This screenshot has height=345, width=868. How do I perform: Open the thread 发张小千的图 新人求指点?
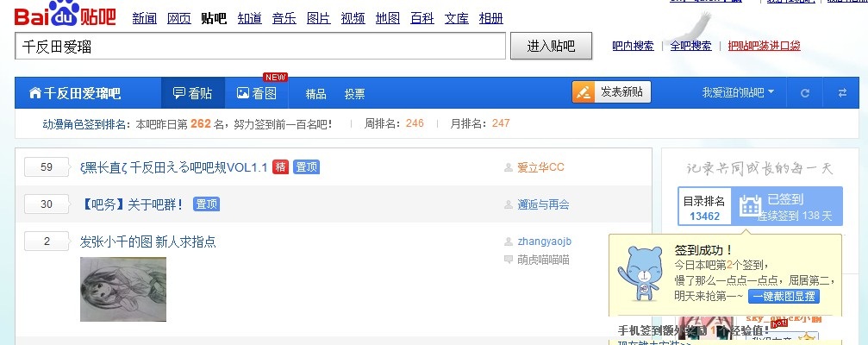click(x=147, y=241)
